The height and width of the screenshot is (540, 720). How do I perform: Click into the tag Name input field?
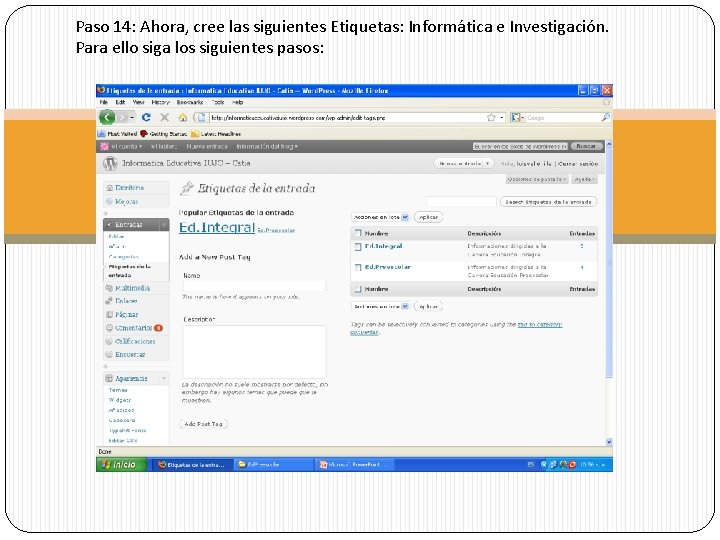click(x=254, y=286)
